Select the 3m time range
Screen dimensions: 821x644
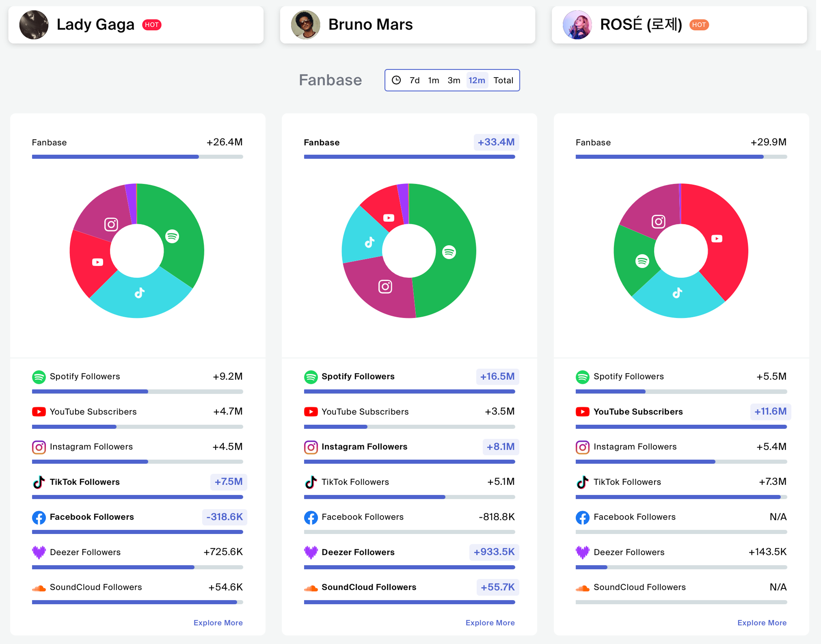454,80
